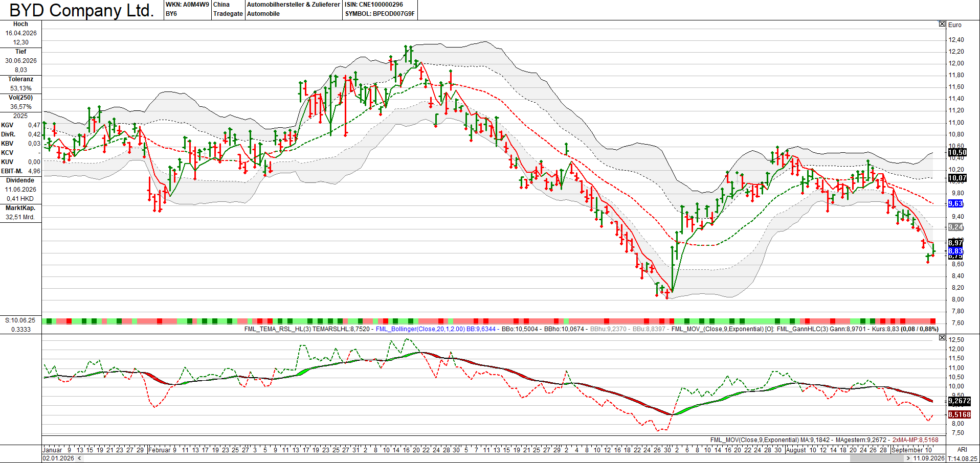Click the Vol(250) value 36,57%
Screen dimensions: 980x463
(21, 107)
